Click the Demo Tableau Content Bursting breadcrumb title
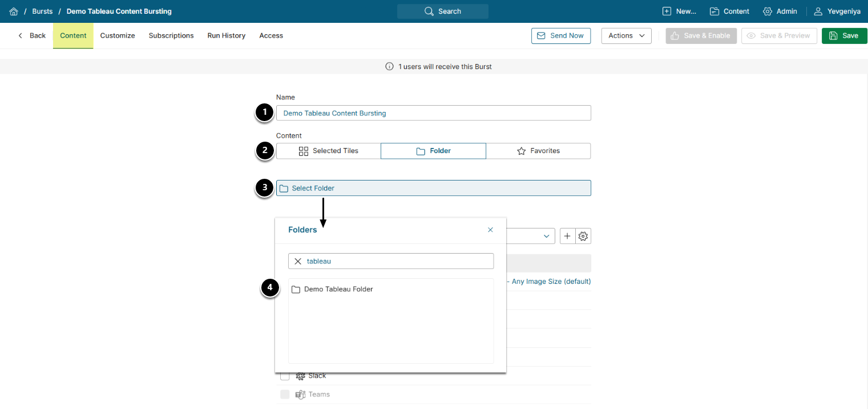Viewport: 868px width, 409px height. [x=119, y=11]
